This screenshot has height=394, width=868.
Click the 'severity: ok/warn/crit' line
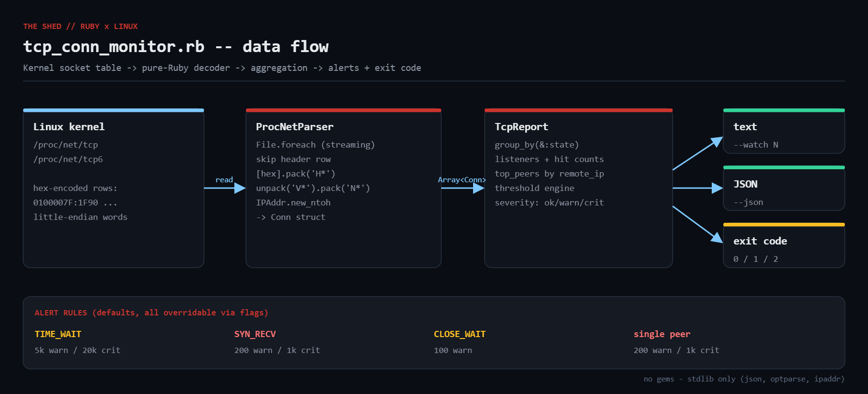549,203
